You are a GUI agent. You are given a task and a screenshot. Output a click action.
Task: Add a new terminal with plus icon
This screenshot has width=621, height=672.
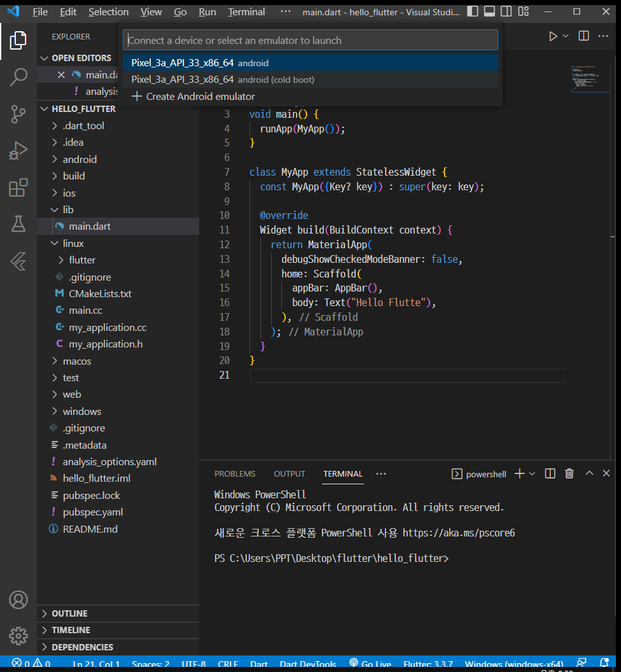pos(519,473)
